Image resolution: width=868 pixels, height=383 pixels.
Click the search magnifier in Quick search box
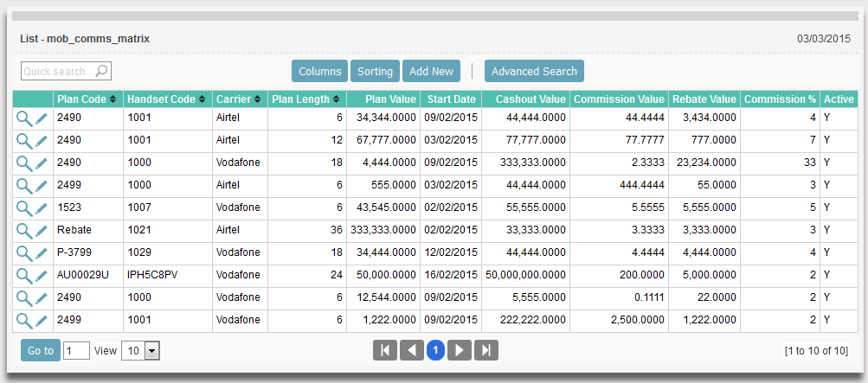pyautogui.click(x=101, y=72)
